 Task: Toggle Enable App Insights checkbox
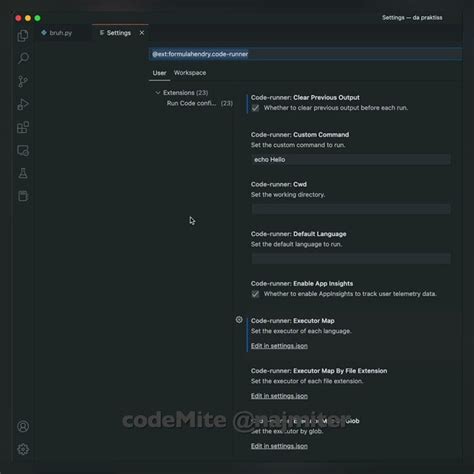[x=255, y=294]
